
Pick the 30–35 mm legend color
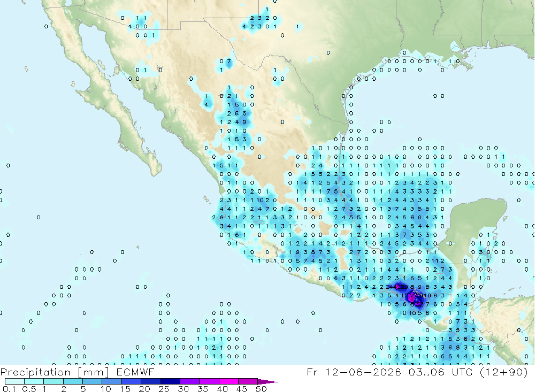(x=189, y=381)
